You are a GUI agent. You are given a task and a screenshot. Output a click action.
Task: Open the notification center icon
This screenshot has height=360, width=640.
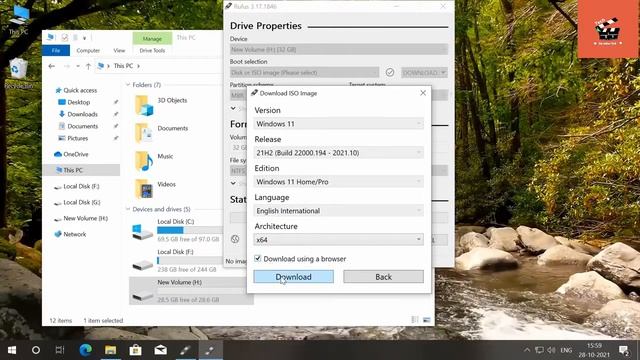coord(624,350)
